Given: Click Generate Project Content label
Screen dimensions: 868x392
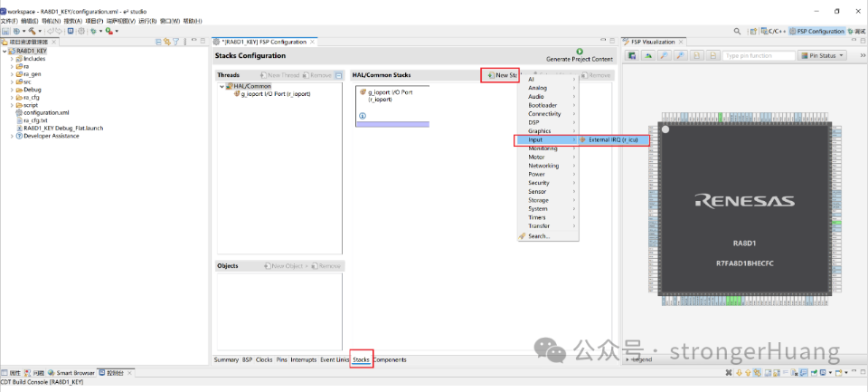Looking at the screenshot, I should 580,59.
